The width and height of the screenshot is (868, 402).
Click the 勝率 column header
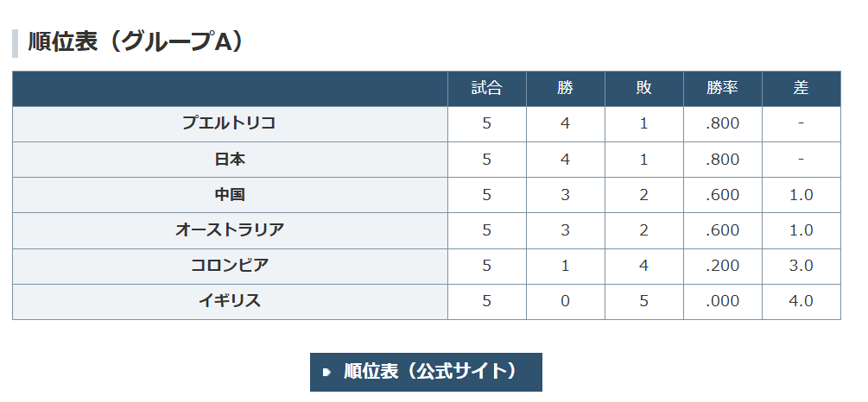coord(722,88)
